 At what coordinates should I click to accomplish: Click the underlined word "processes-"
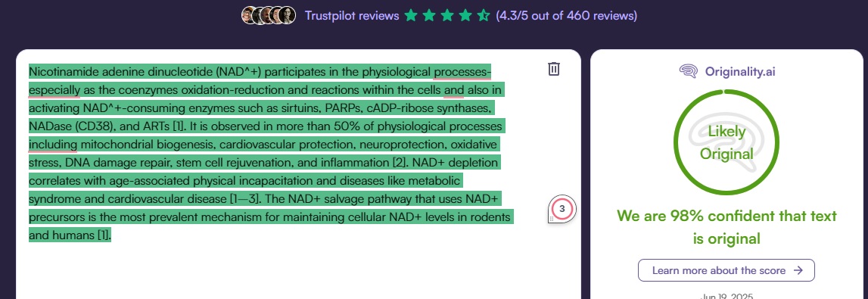point(462,72)
